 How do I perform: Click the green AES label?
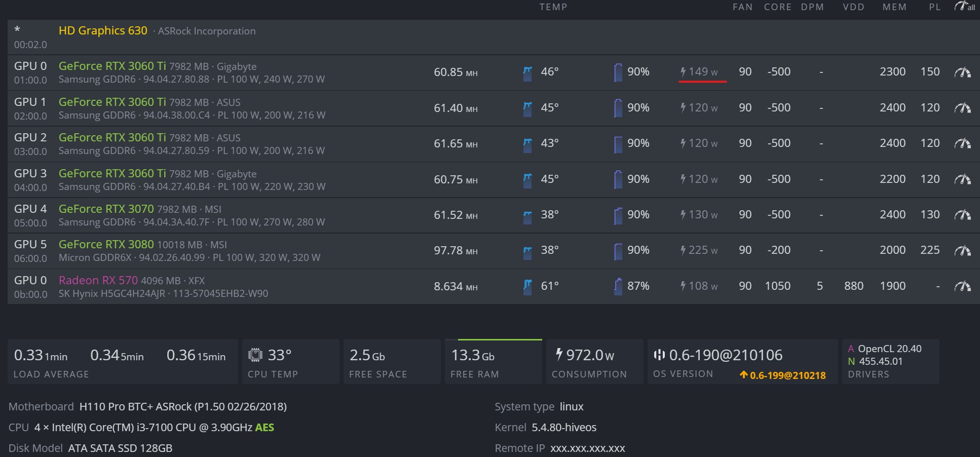[265, 428]
